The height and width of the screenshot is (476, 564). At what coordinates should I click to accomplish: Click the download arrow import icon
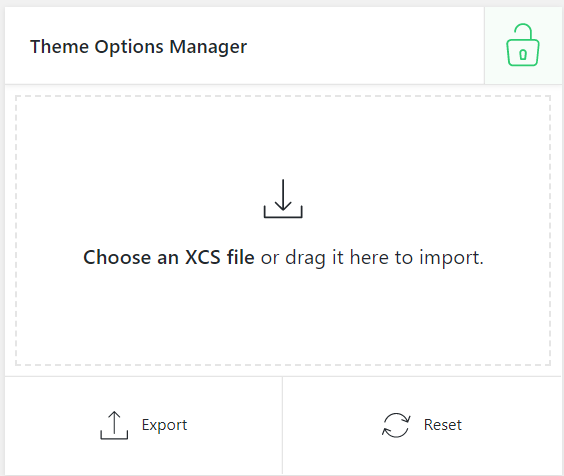coord(283,199)
